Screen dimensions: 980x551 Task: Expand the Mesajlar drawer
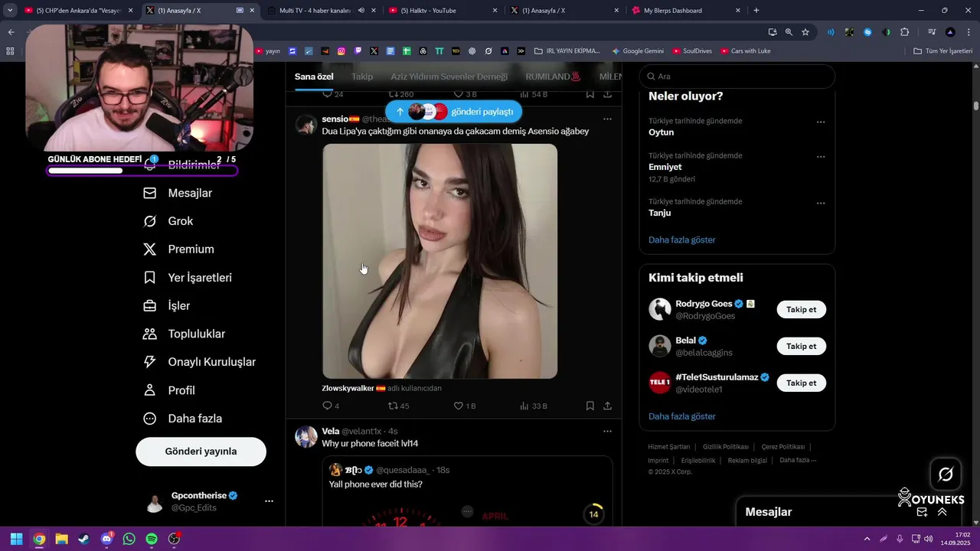pos(942,512)
